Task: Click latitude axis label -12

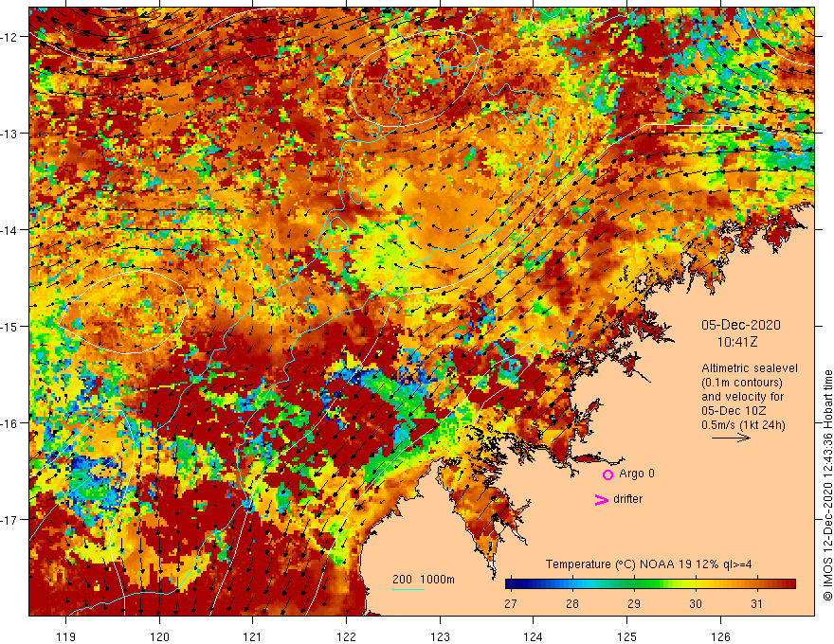Action: click(x=9, y=37)
